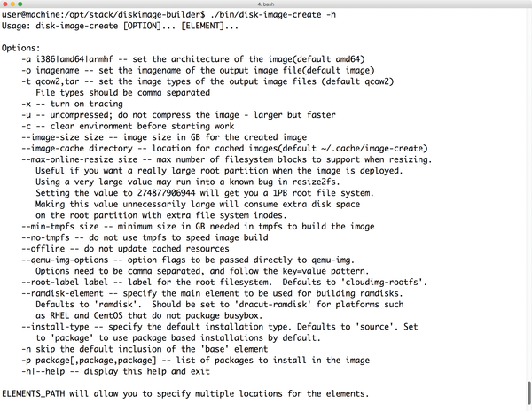Click the '--install-type' option flag
This screenshot has width=532, height=411.
[55, 327]
